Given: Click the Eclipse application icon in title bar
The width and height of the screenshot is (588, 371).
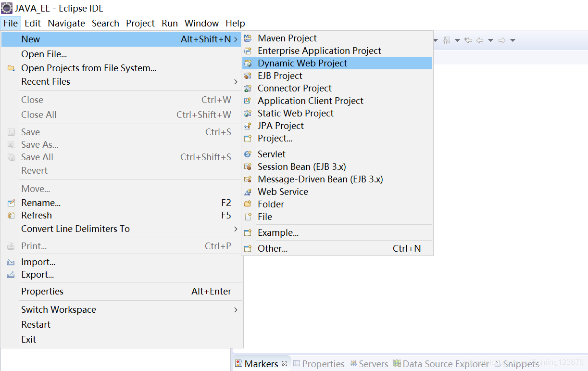Looking at the screenshot, I should [x=7, y=8].
